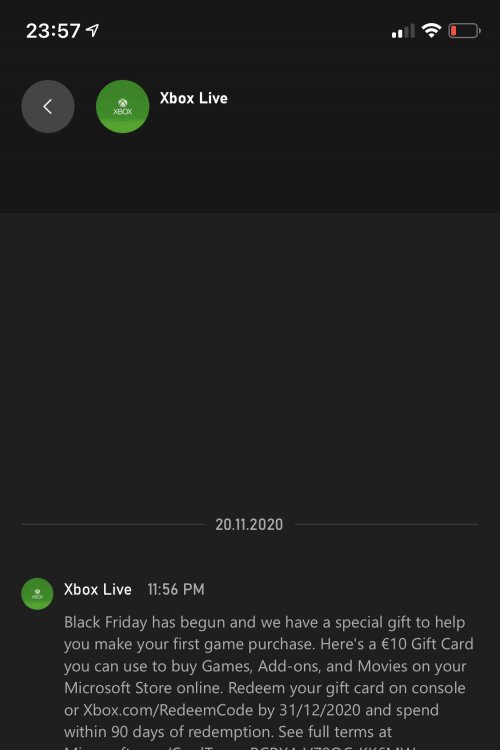Tap the Black Friday message text
This screenshot has height=750, width=500.
pyautogui.click(x=268, y=677)
